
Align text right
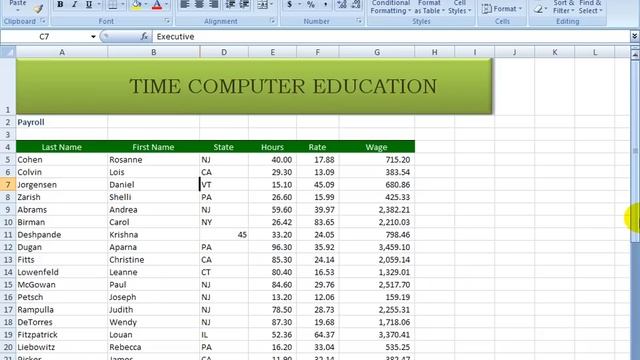click(x=213, y=4)
